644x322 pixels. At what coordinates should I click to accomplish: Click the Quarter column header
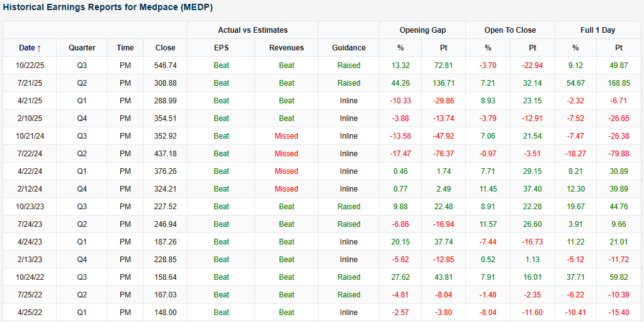[x=82, y=47]
